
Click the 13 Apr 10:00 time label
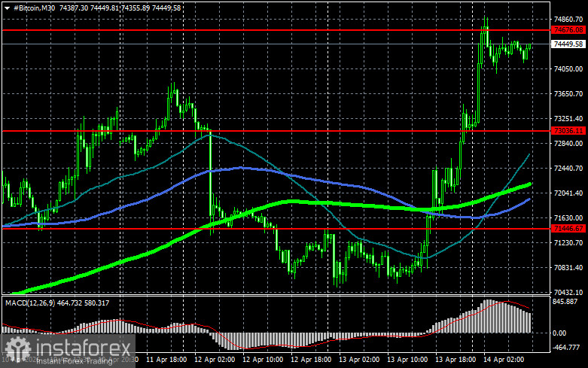point(407,360)
